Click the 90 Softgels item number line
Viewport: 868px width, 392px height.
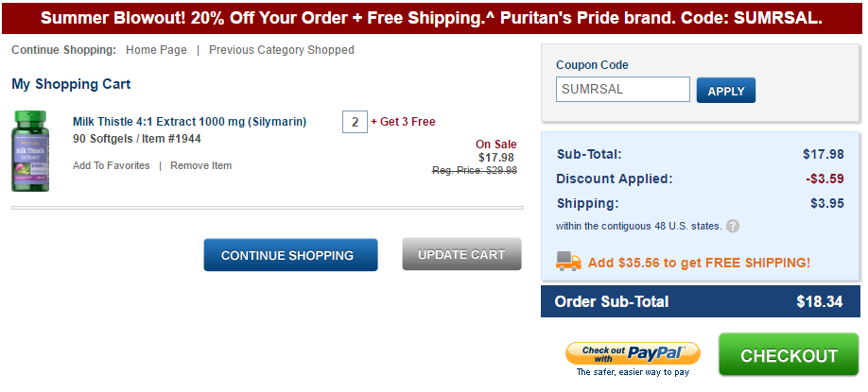point(137,139)
